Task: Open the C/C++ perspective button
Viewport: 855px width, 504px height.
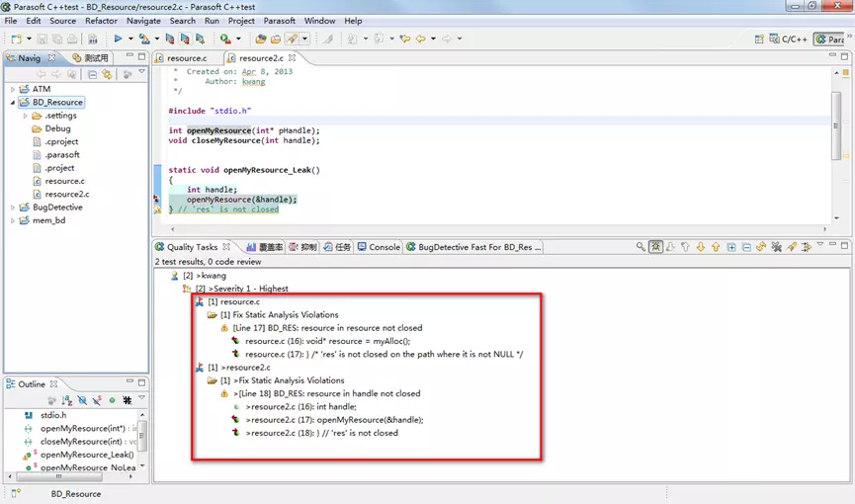Action: (790, 40)
